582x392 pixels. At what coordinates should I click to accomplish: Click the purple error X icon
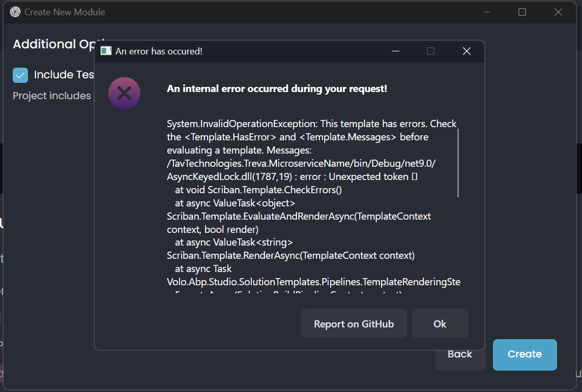pyautogui.click(x=124, y=93)
